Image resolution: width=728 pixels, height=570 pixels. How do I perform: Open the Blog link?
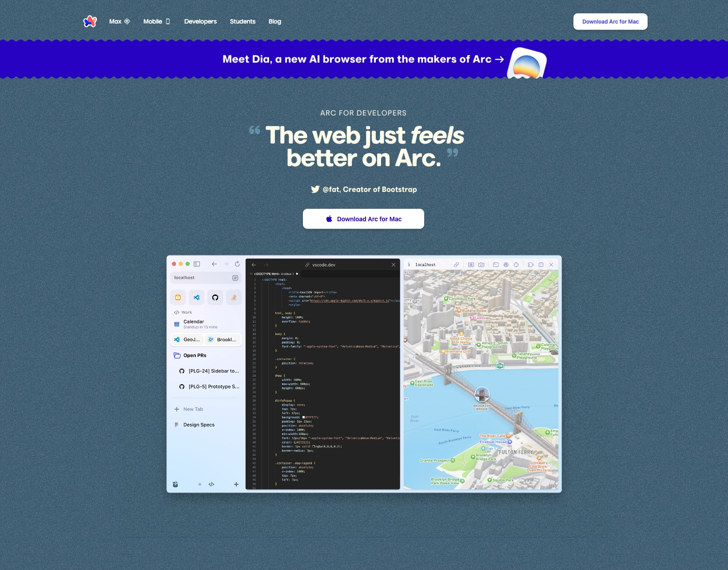click(x=275, y=21)
